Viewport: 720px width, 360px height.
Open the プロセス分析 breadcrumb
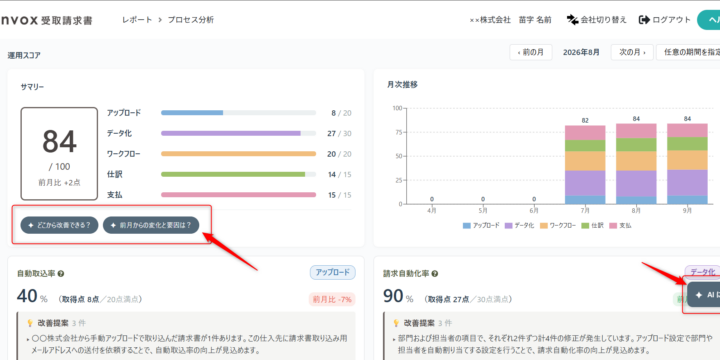click(x=191, y=20)
